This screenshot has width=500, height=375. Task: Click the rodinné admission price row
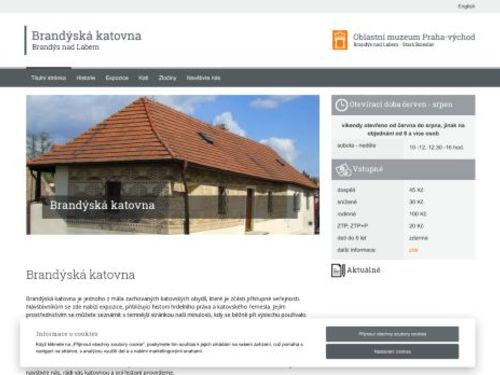pyautogui.click(x=403, y=214)
